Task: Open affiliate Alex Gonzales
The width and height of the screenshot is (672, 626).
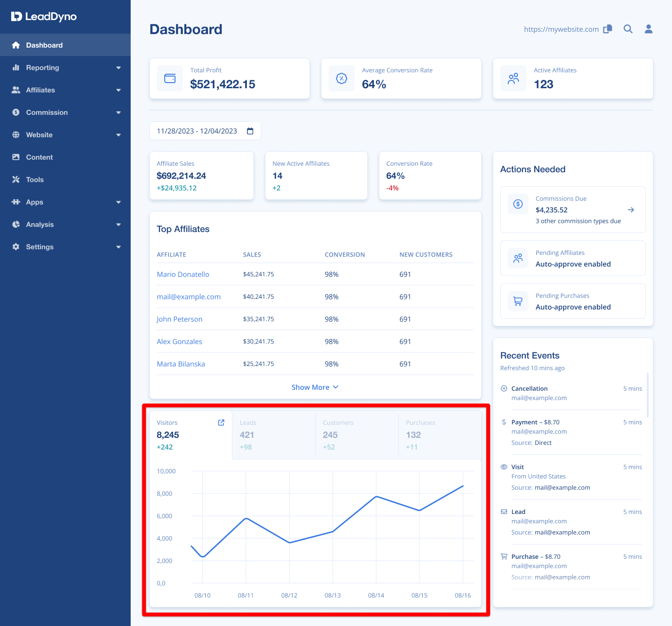Action: pyautogui.click(x=180, y=342)
